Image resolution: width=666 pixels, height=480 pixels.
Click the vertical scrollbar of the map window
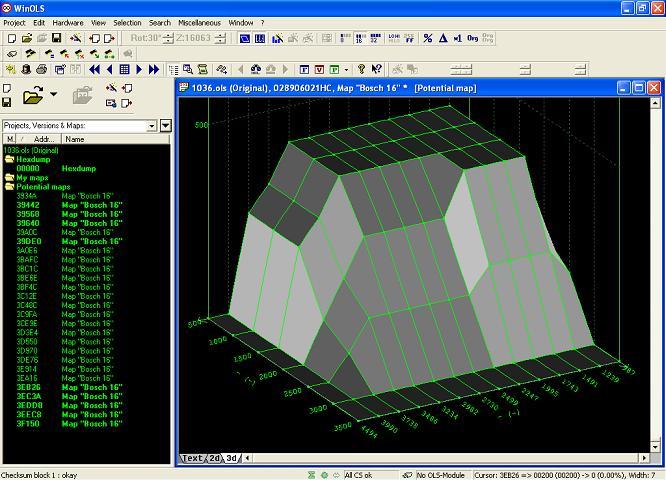click(655, 275)
